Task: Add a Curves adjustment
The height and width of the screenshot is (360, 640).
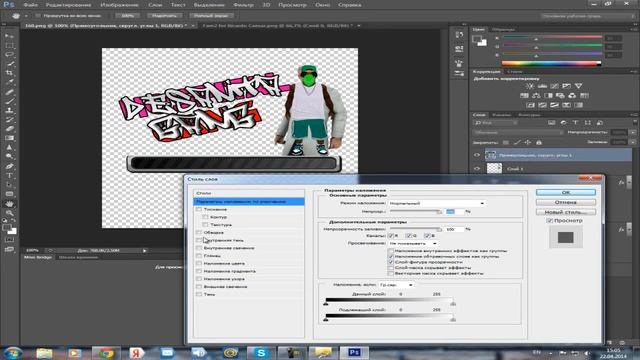Action: point(554,86)
